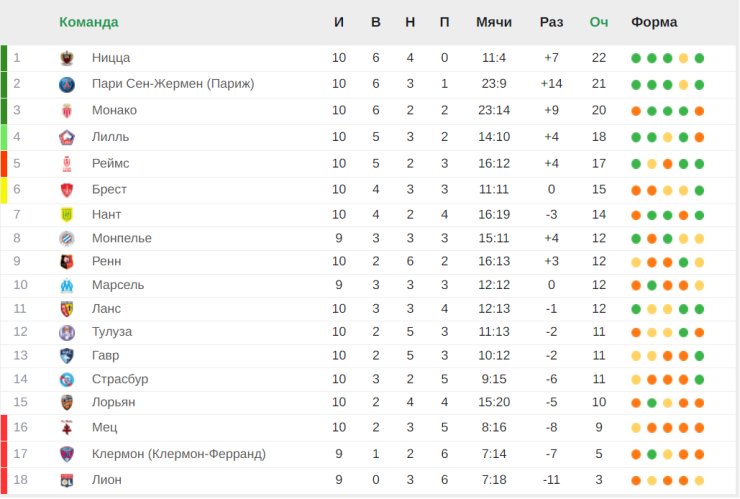Open the Paris Saint-Germain club logo

[67, 85]
